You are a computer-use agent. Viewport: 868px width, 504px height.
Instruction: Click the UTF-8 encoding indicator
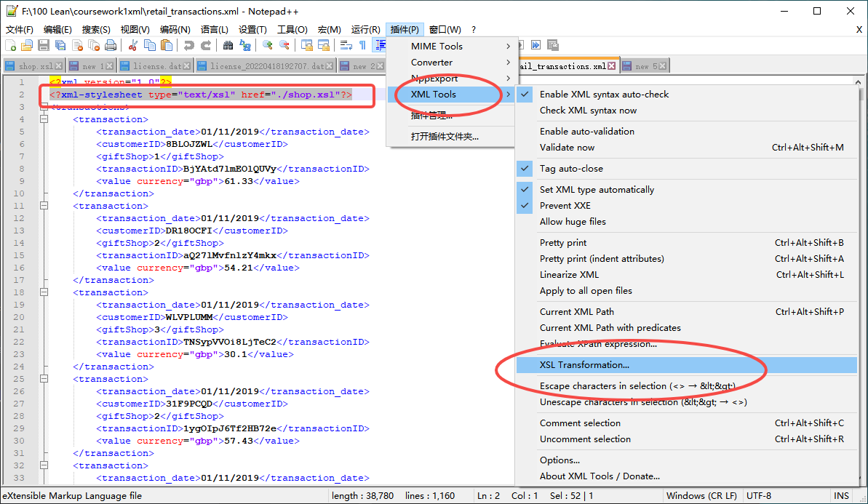pyautogui.click(x=759, y=495)
